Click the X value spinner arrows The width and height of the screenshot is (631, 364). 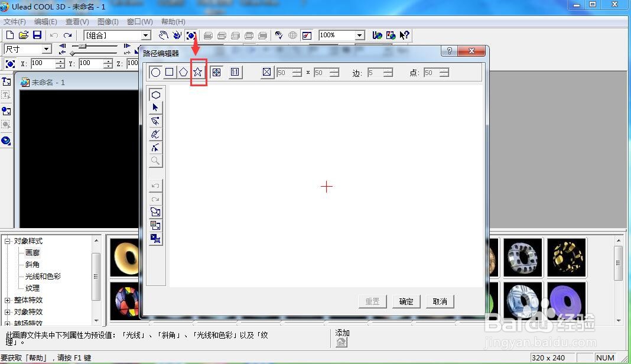click(x=60, y=64)
